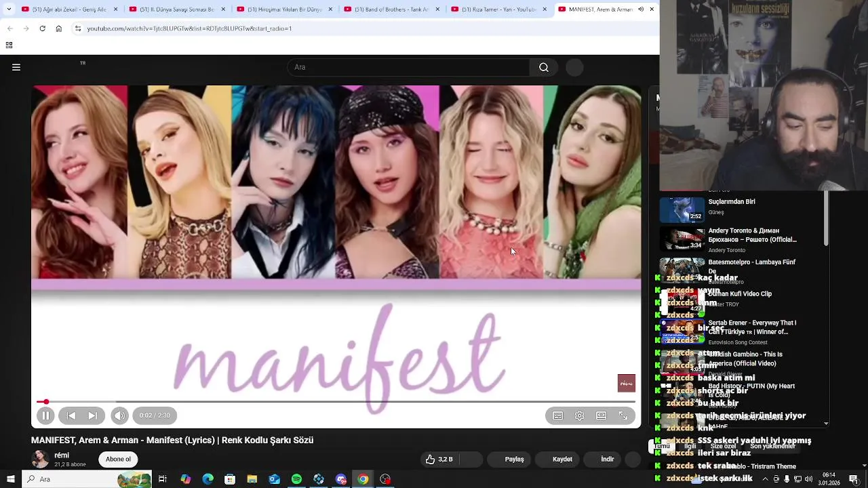Like the video showing 3,2 B
This screenshot has width=868, height=488.
[x=439, y=459]
